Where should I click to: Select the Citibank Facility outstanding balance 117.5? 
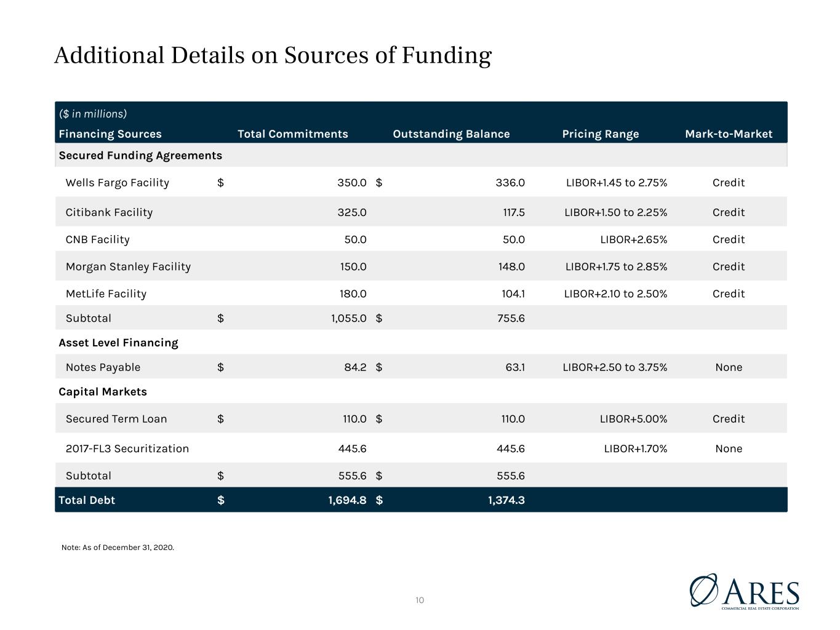[x=514, y=212]
